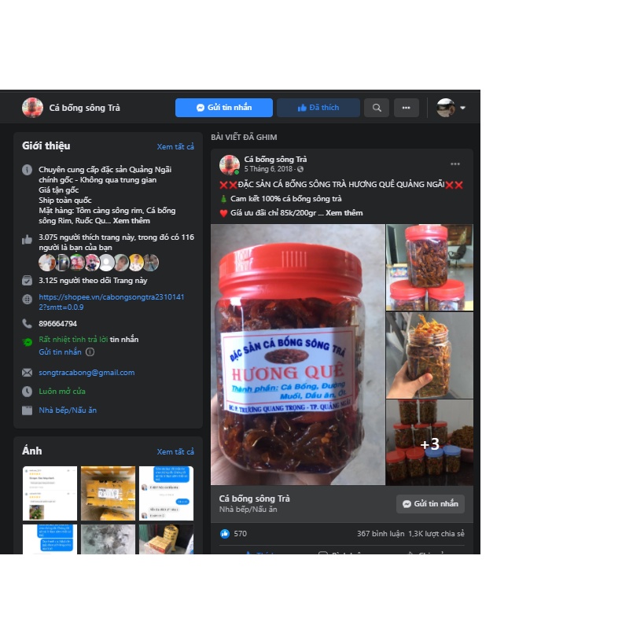Click the thumbs-up likes icon in Giới thiệu
The width and height of the screenshot is (644, 644).
click(x=27, y=240)
